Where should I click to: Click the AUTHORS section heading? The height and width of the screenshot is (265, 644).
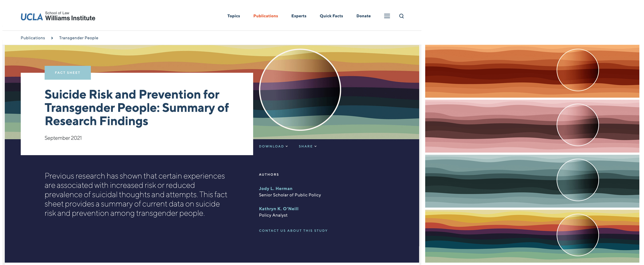coord(269,174)
